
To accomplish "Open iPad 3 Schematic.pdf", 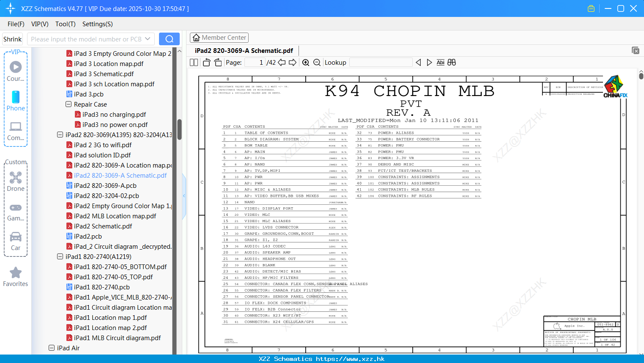I will point(104,74).
